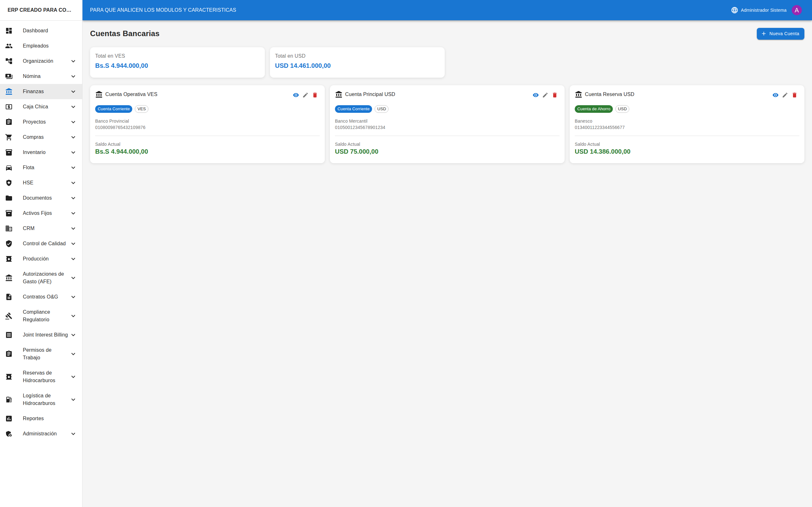Open the Empleados menu item
The height and width of the screenshot is (507, 812).
[36, 46]
